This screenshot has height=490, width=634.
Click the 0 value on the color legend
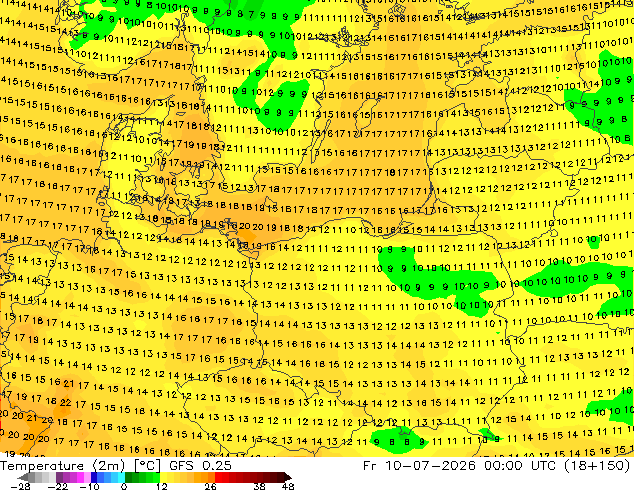pos(124,486)
